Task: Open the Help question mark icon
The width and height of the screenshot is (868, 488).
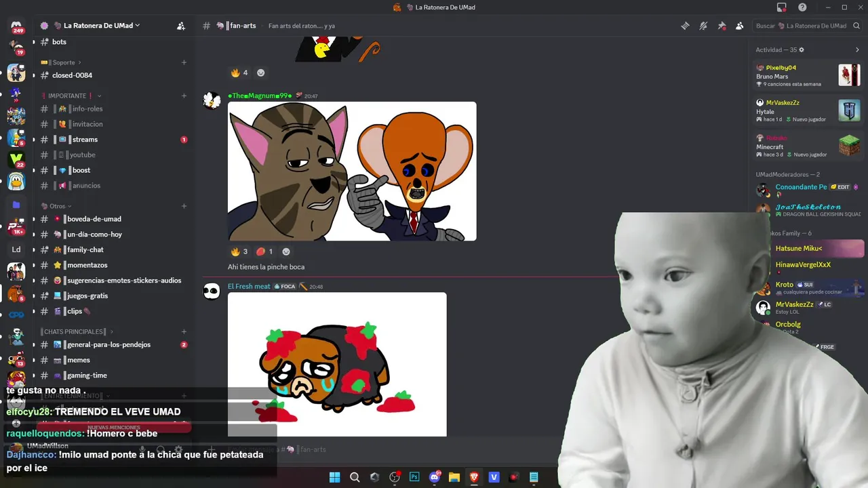Action: [x=802, y=7]
